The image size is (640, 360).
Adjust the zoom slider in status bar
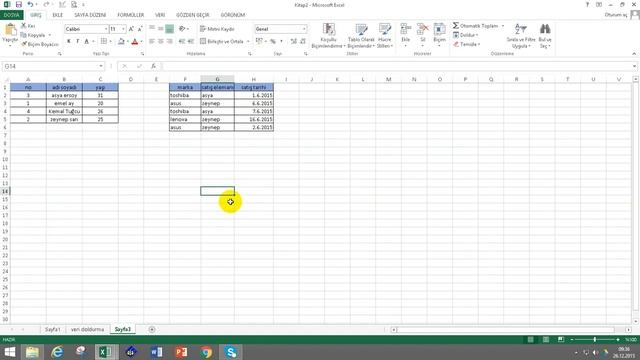pyautogui.click(x=595, y=339)
